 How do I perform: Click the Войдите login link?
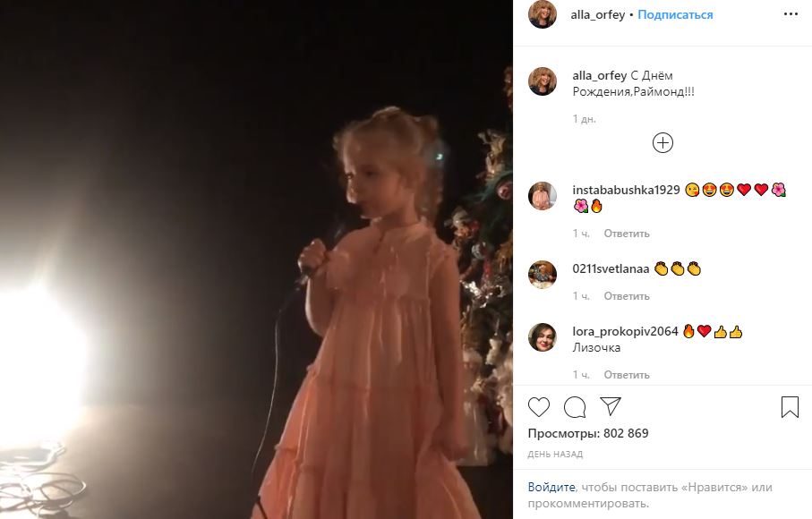551,488
